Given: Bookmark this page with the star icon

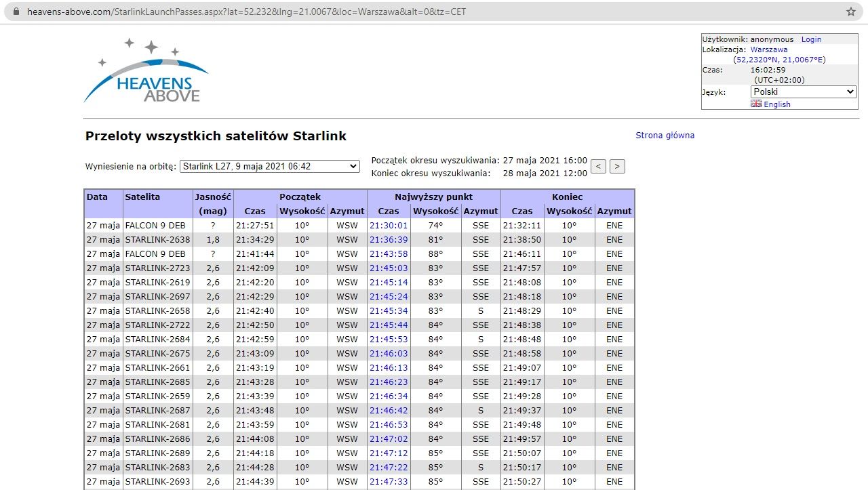Looking at the screenshot, I should [851, 12].
